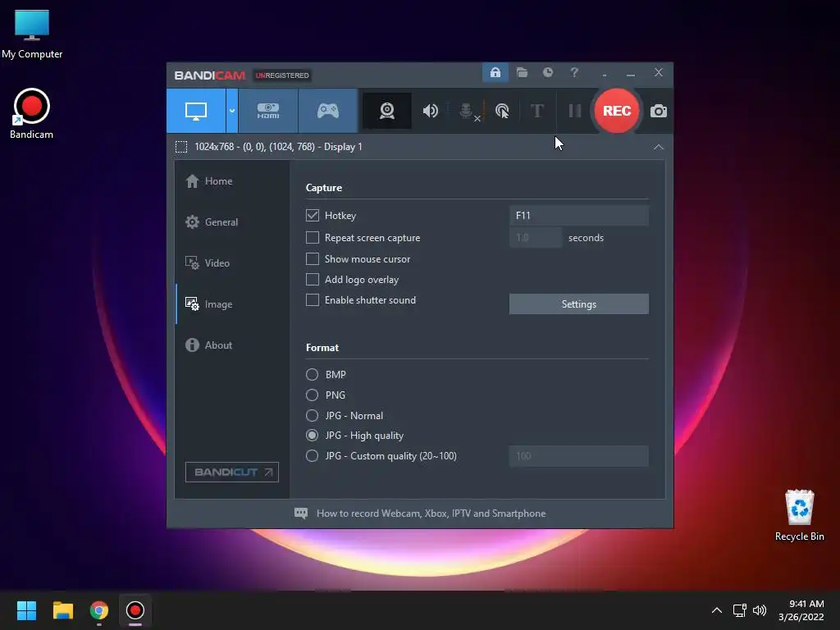Open File Explorer from taskbar
Viewport: 840px width, 630px height.
point(62,610)
